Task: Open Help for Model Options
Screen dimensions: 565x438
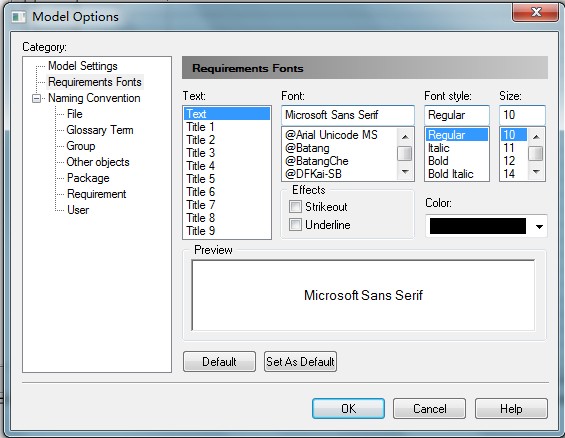Action: point(511,408)
